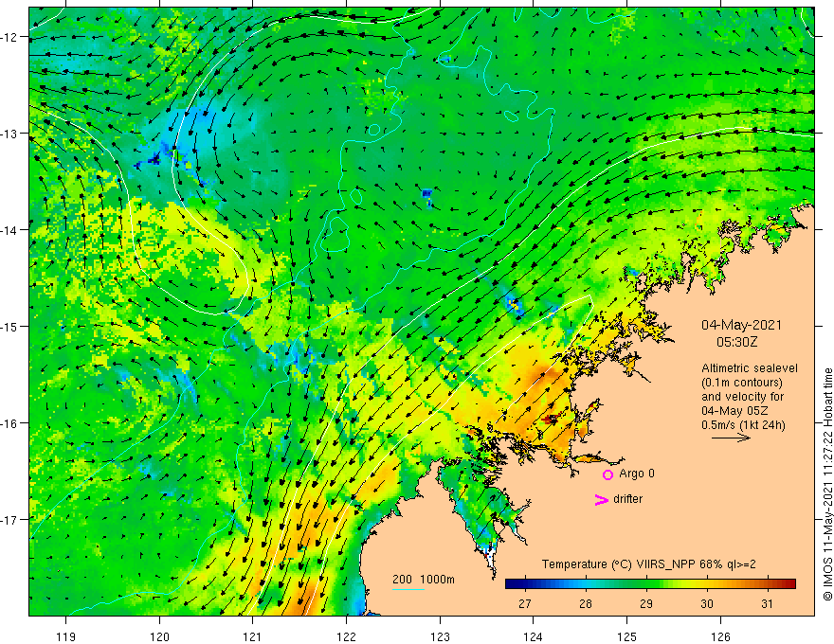Click the latitude axis label '-12'

click(9, 37)
